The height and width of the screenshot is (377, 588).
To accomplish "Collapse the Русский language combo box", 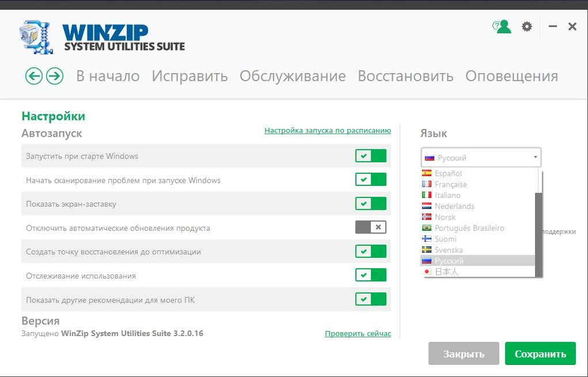I will click(481, 157).
